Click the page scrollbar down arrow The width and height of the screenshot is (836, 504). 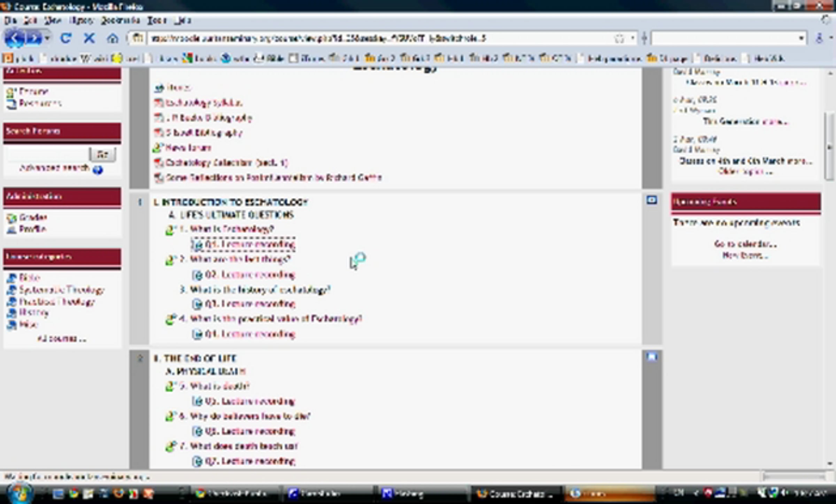[830, 464]
